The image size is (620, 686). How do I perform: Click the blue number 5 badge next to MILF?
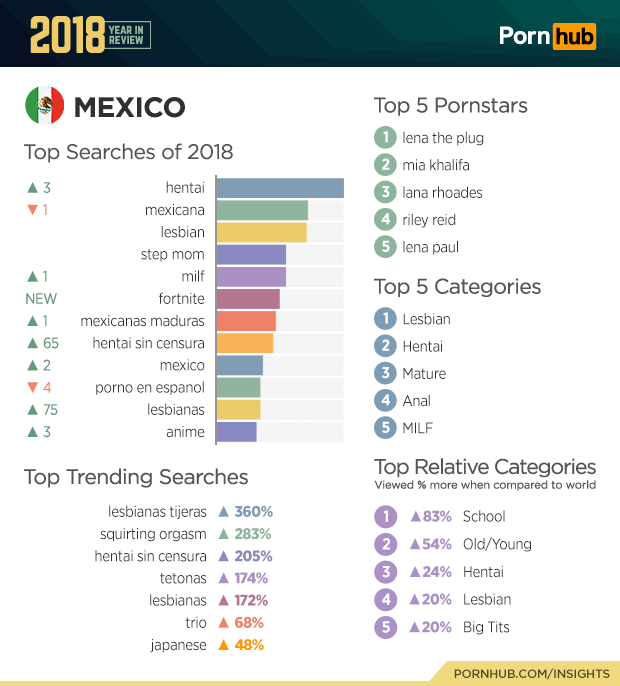pos(385,428)
